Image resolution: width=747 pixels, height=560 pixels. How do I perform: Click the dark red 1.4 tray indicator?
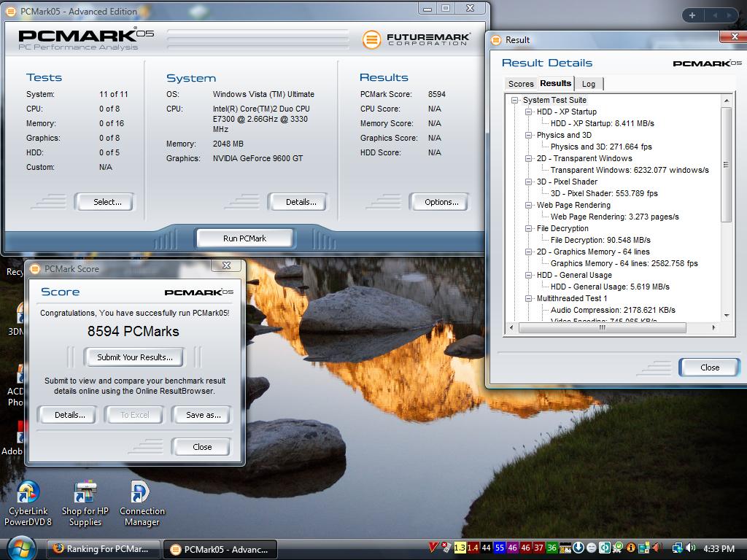pos(473,548)
